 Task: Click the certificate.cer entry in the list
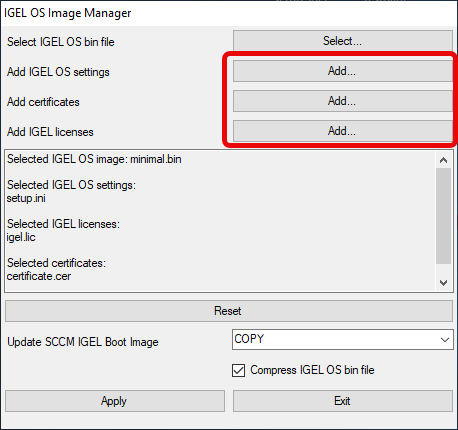tap(39, 276)
